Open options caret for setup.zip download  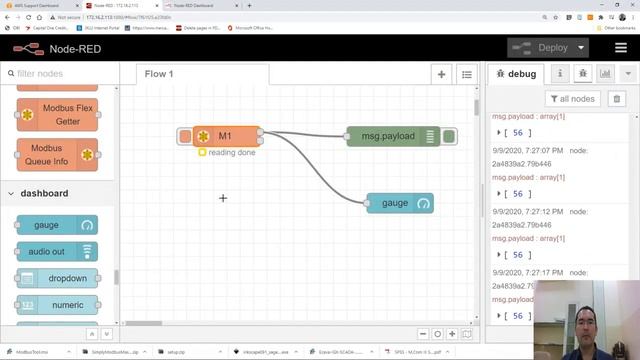click(220, 352)
